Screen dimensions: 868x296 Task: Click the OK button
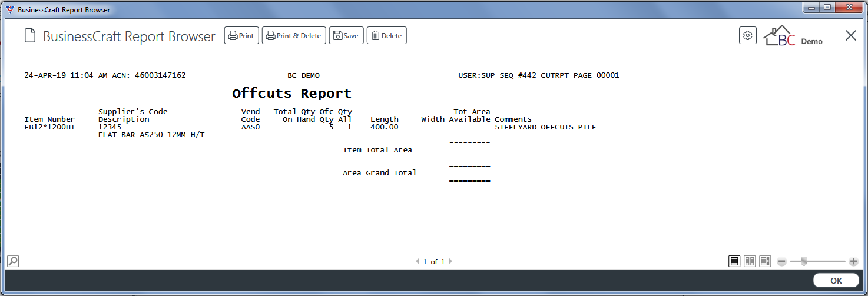coord(836,281)
